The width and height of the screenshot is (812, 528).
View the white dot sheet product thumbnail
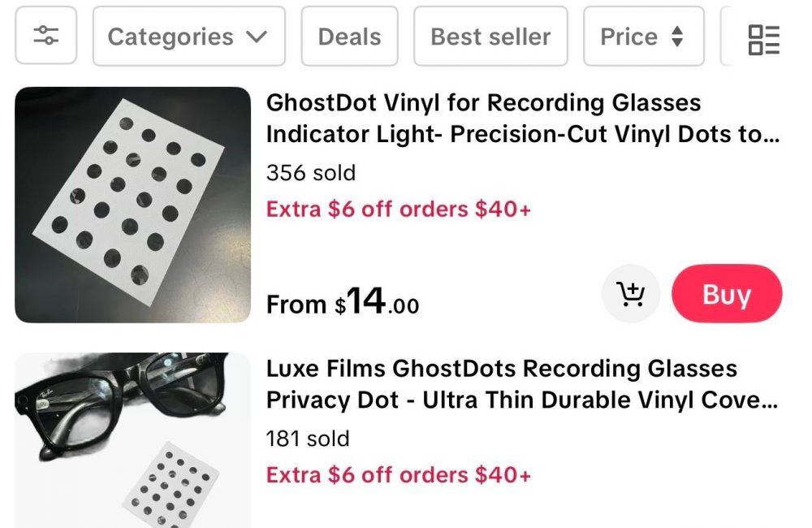pyautogui.click(x=133, y=205)
